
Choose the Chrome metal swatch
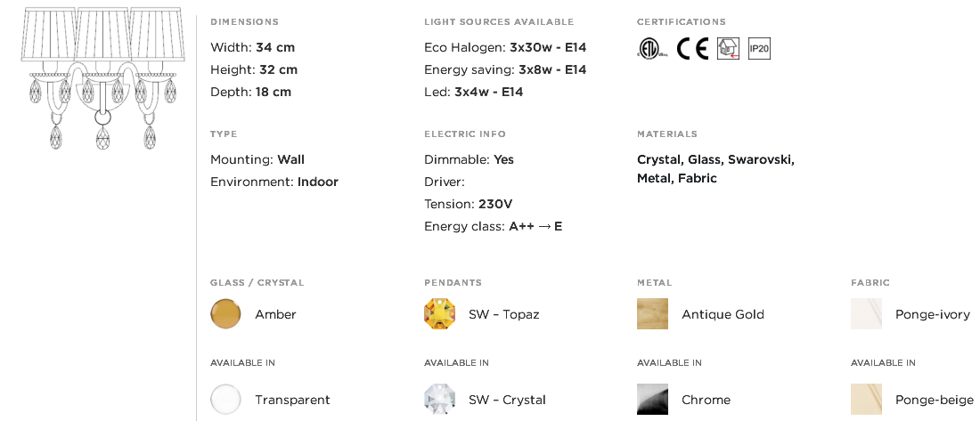(652, 399)
